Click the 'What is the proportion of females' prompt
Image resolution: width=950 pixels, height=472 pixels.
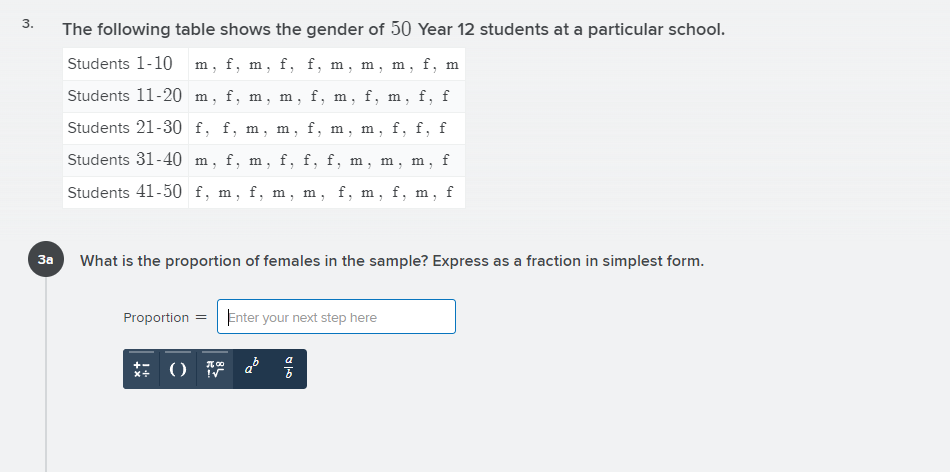(392, 261)
